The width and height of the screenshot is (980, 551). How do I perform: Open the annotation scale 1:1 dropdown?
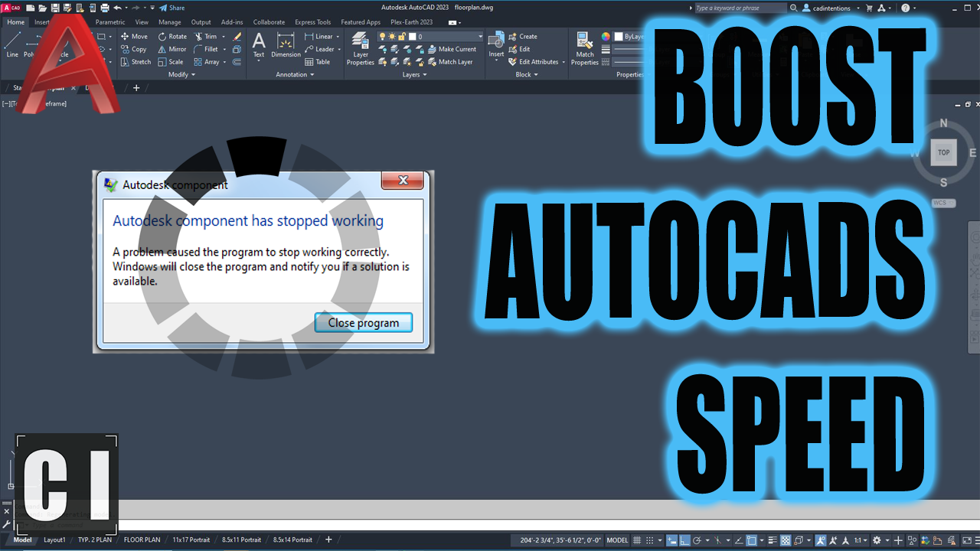pos(861,540)
